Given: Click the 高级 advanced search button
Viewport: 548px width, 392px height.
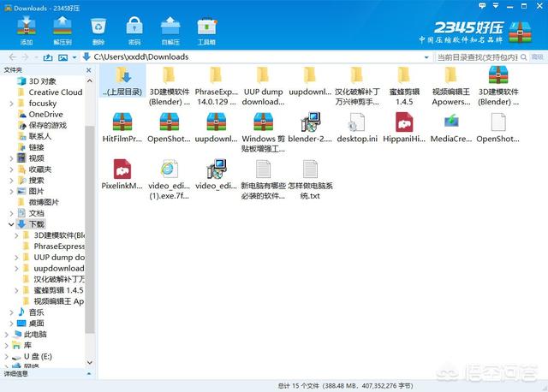Looking at the screenshot, I should [x=537, y=57].
